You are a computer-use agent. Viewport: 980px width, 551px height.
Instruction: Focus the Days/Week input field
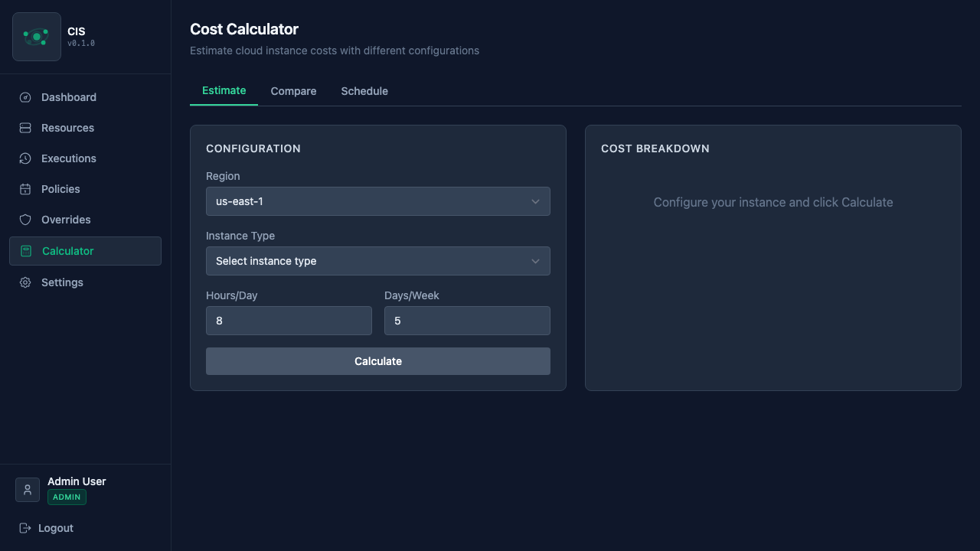point(467,321)
